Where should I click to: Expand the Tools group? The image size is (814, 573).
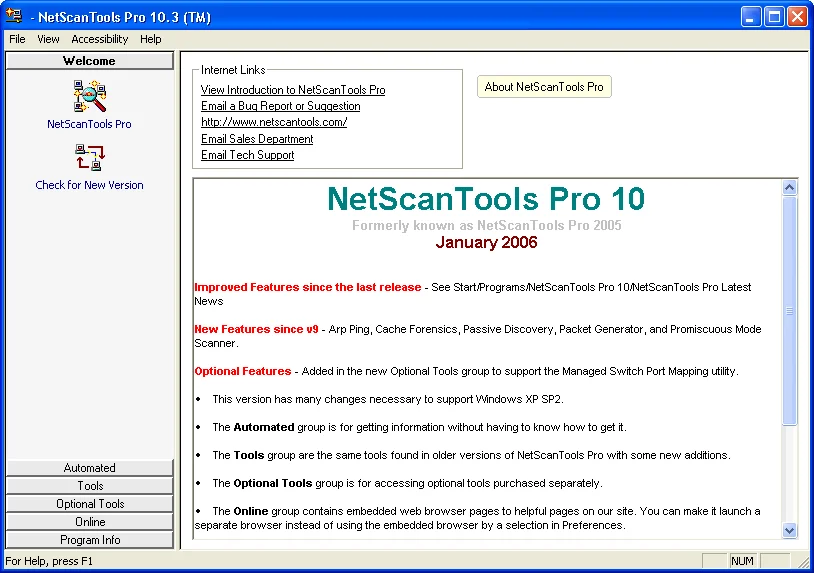tap(89, 486)
